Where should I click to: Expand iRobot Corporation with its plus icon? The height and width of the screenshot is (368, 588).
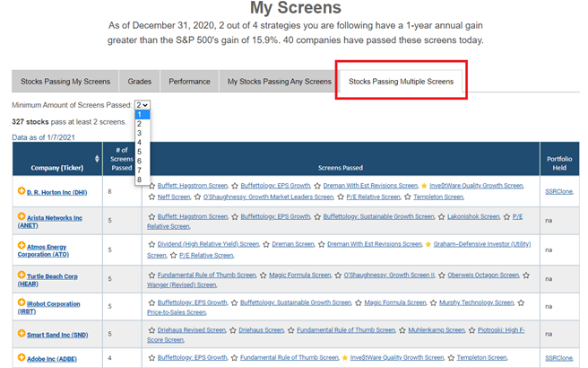pyautogui.click(x=22, y=302)
